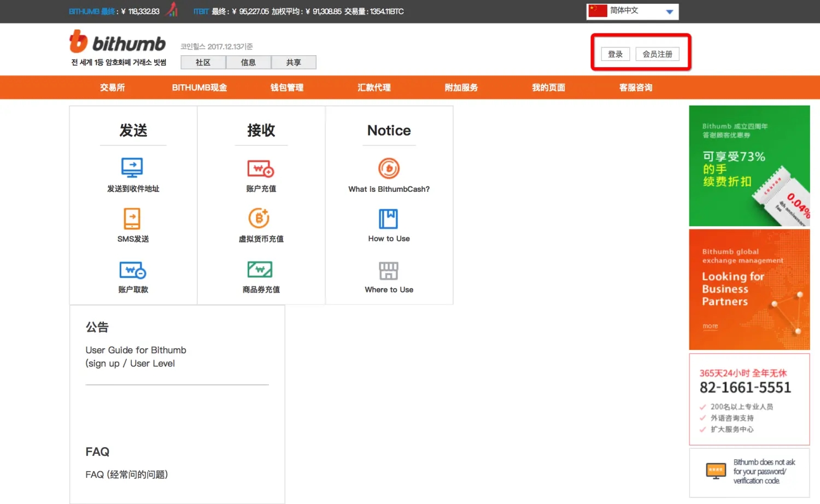Switch to the 社区 tab

tap(203, 62)
